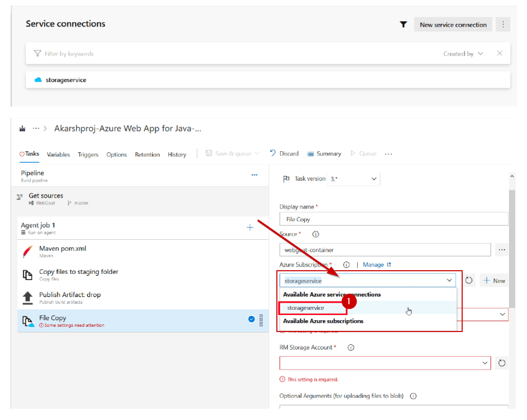Click the Source info icon
527x420 pixels.
point(315,234)
